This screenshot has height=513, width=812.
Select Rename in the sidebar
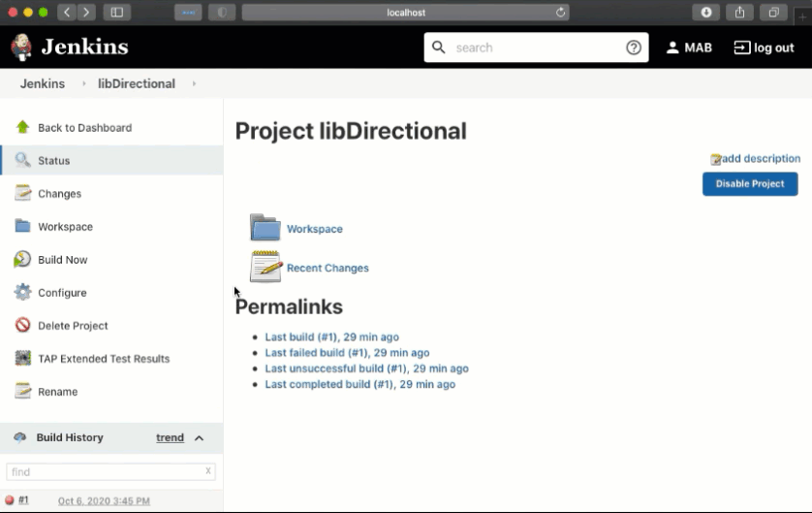(x=57, y=392)
